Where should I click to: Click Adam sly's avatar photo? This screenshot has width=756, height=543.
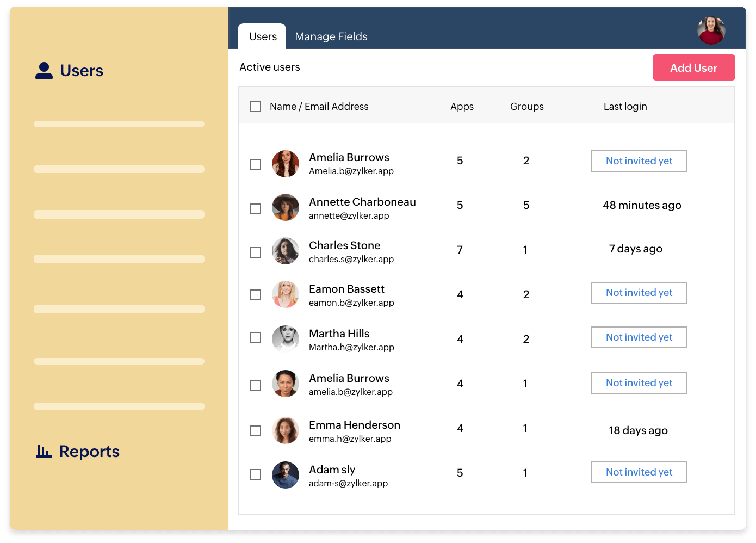[x=286, y=475]
